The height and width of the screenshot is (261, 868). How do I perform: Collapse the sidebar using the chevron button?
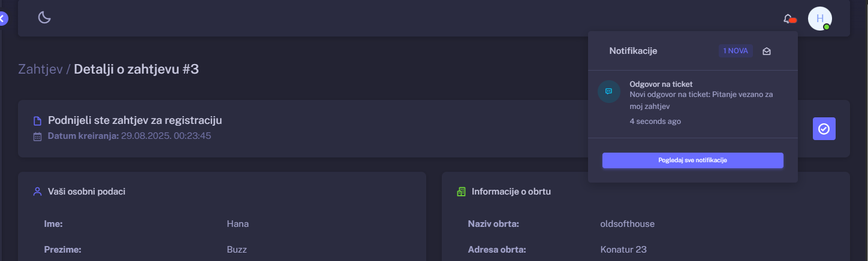[3, 19]
